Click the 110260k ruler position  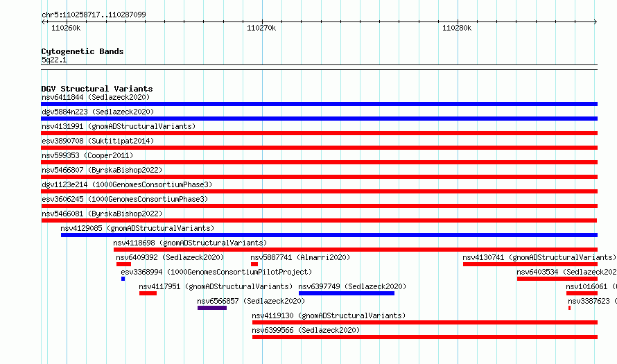coord(66,28)
